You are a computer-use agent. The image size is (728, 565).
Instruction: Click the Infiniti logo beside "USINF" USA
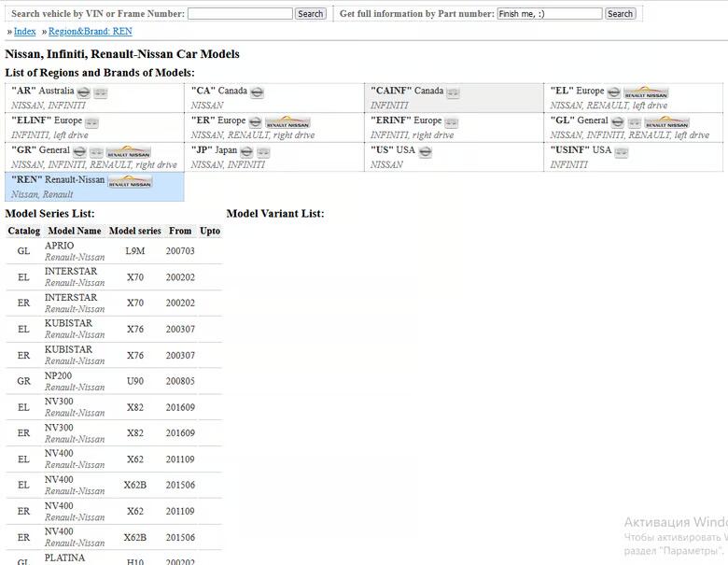621,152
